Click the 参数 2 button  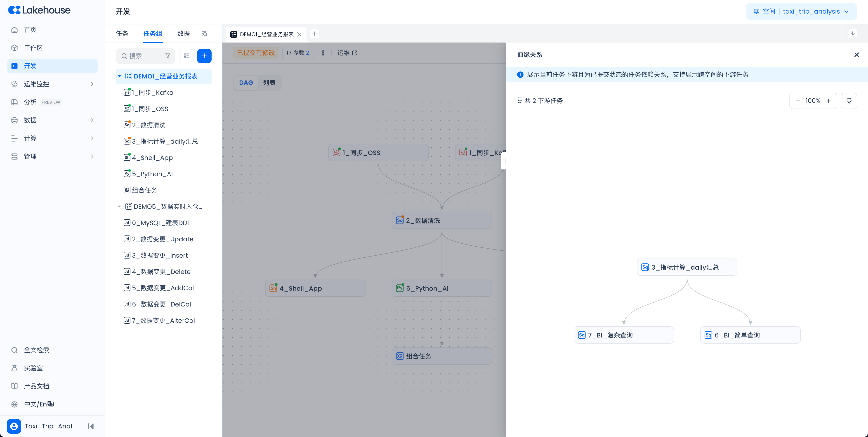[x=297, y=53]
